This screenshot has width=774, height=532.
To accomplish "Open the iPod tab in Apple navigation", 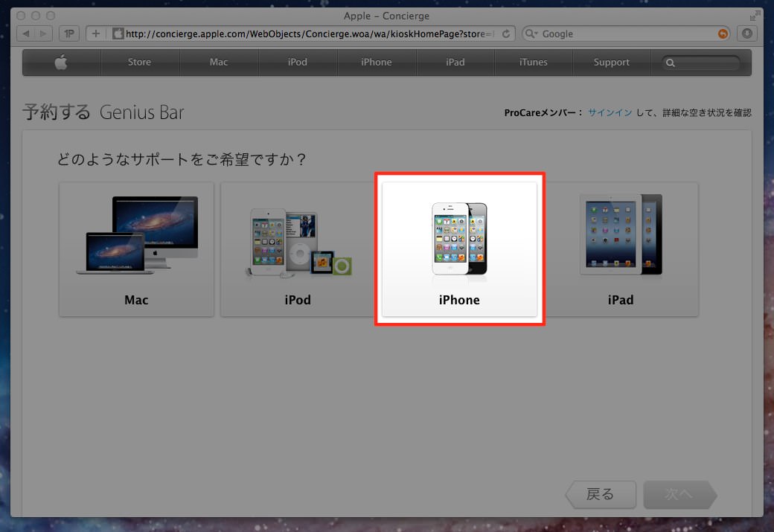I will (x=298, y=63).
